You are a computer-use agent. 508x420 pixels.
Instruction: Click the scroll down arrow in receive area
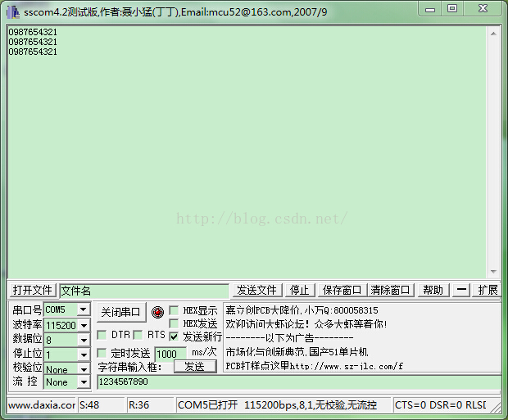pyautogui.click(x=493, y=271)
